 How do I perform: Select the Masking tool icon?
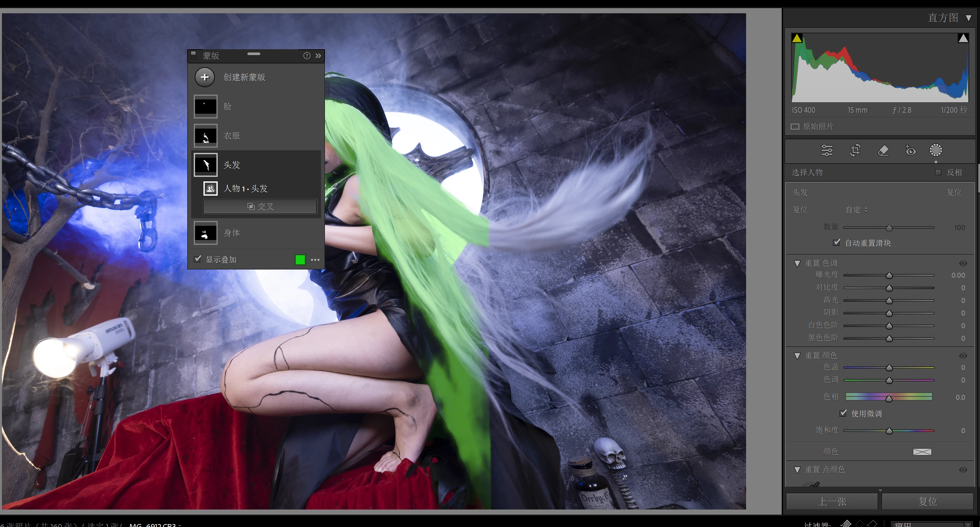pyautogui.click(x=936, y=150)
